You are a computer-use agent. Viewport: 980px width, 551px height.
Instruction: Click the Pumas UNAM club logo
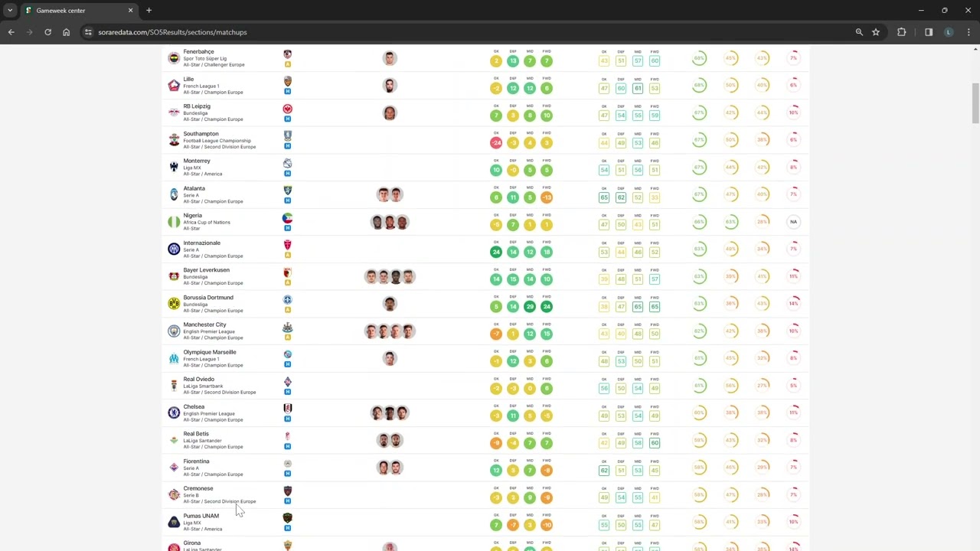[174, 522]
